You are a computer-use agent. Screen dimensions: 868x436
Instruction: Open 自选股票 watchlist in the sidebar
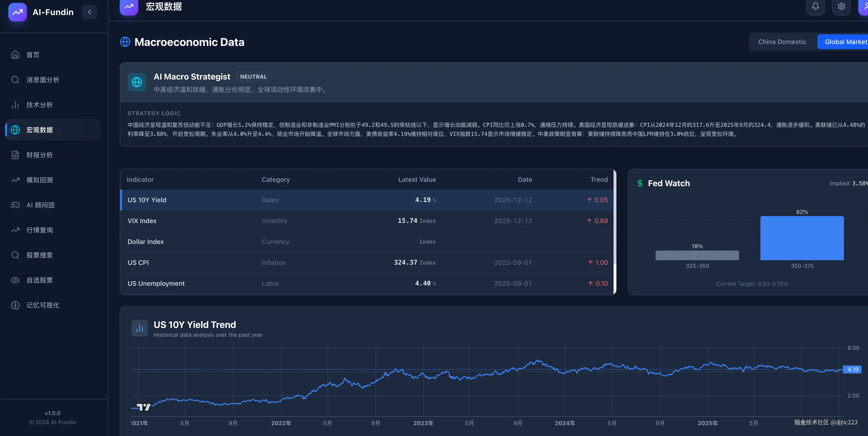pos(39,280)
